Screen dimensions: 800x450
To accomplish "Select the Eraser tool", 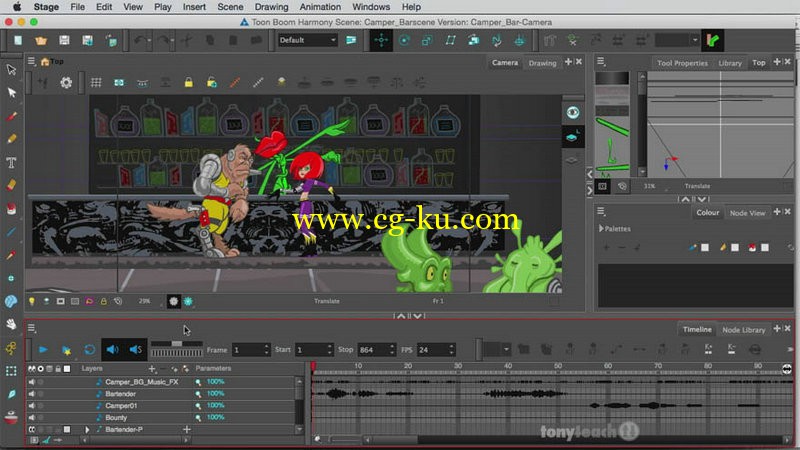I will pyautogui.click(x=11, y=185).
